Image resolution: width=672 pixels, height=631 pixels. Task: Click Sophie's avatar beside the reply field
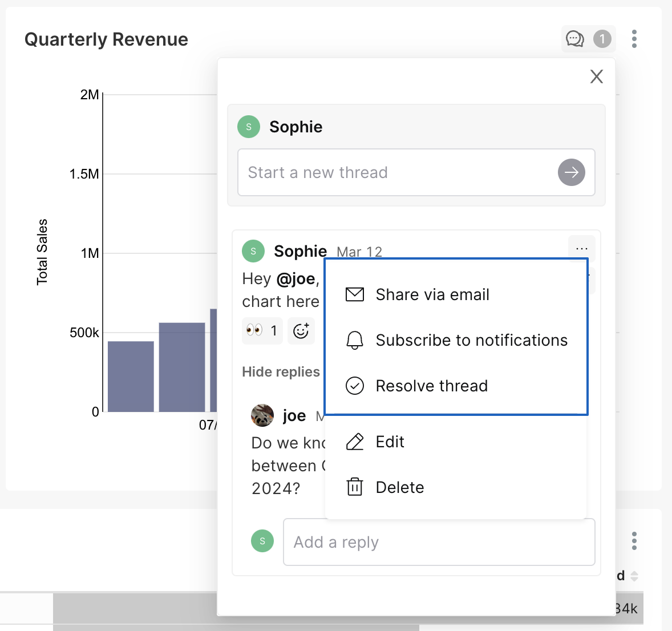[262, 541]
